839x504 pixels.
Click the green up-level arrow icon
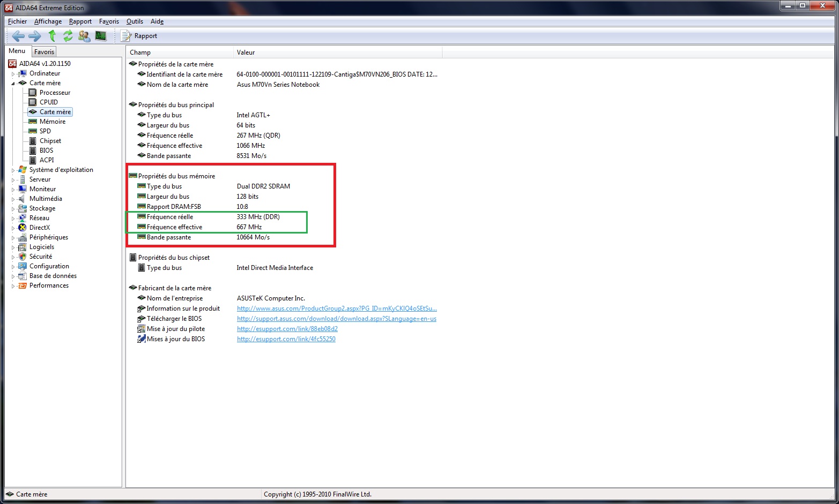tap(52, 36)
